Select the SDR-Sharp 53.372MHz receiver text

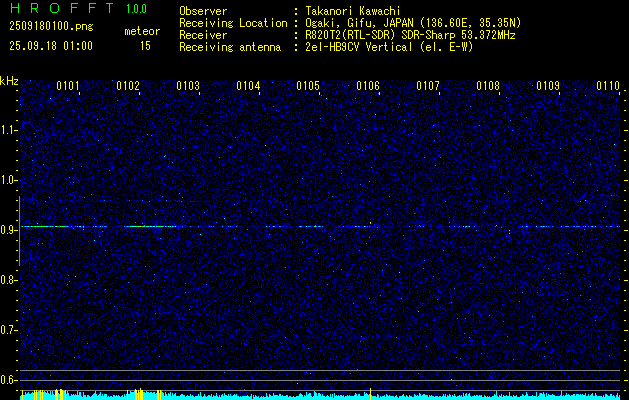click(x=458, y=35)
